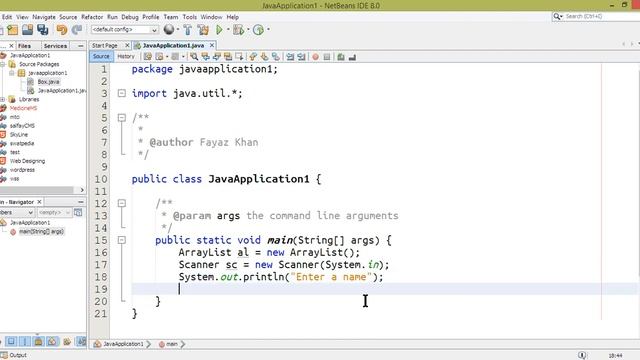
Task: Click the Source editor view button
Action: (101, 57)
